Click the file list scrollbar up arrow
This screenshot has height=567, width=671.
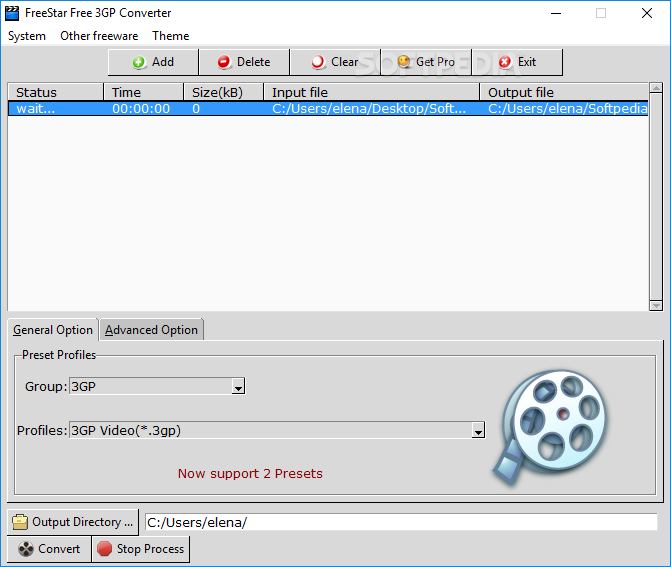tap(656, 88)
